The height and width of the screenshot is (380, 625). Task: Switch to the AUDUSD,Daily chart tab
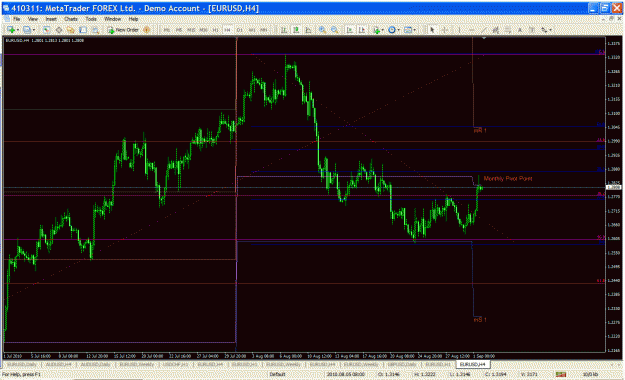[x=96, y=364]
